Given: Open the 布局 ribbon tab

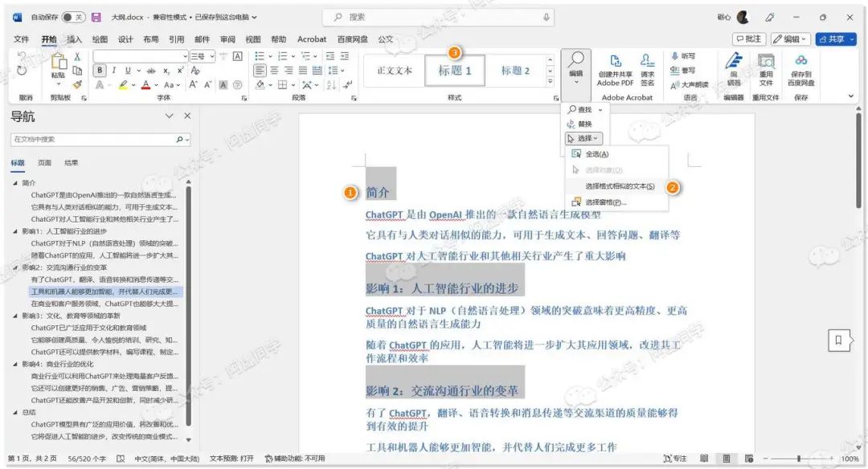Looking at the screenshot, I should pos(150,39).
